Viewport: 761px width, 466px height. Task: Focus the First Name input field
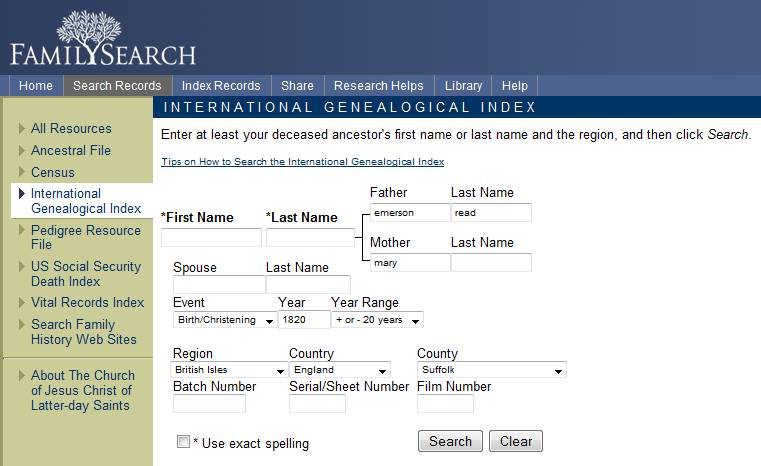(x=212, y=238)
